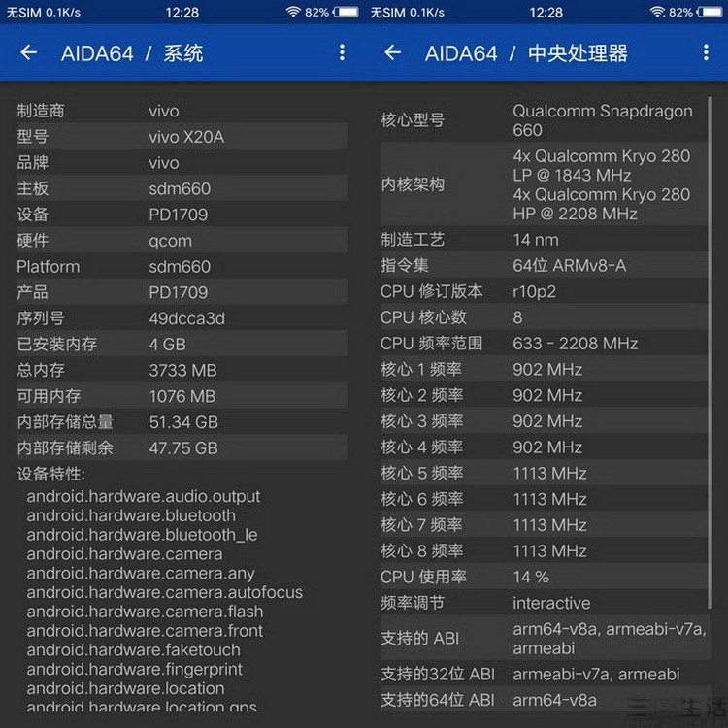Select 'android.hardware.faketouch' entry
The height and width of the screenshot is (728, 728).
coord(133,650)
